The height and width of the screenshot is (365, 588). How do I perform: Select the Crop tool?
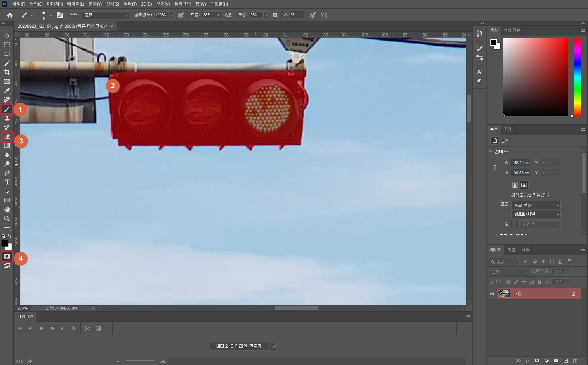click(x=7, y=72)
